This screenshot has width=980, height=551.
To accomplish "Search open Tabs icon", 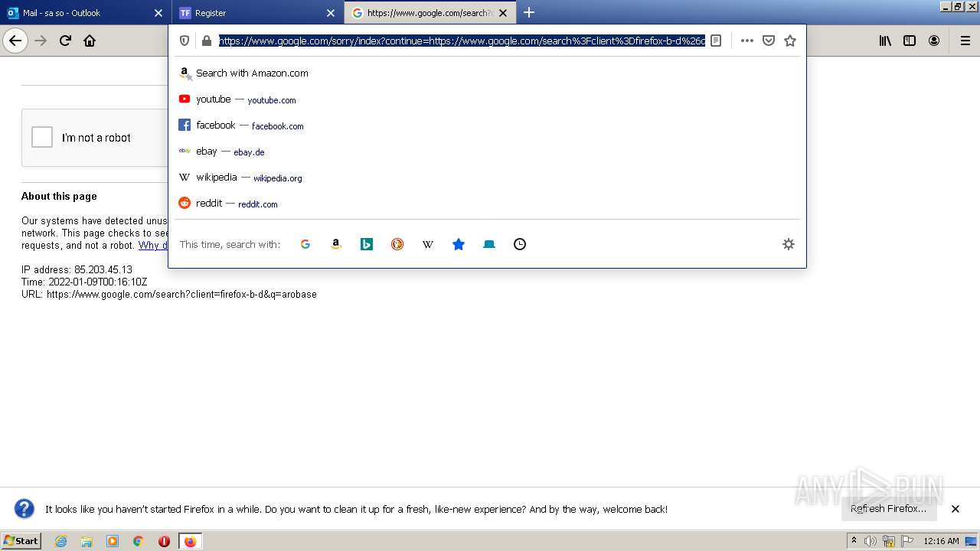I will pyautogui.click(x=489, y=244).
